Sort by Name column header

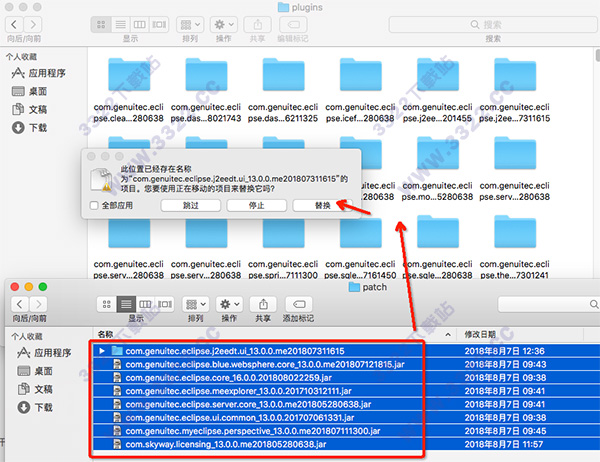[x=275, y=335]
